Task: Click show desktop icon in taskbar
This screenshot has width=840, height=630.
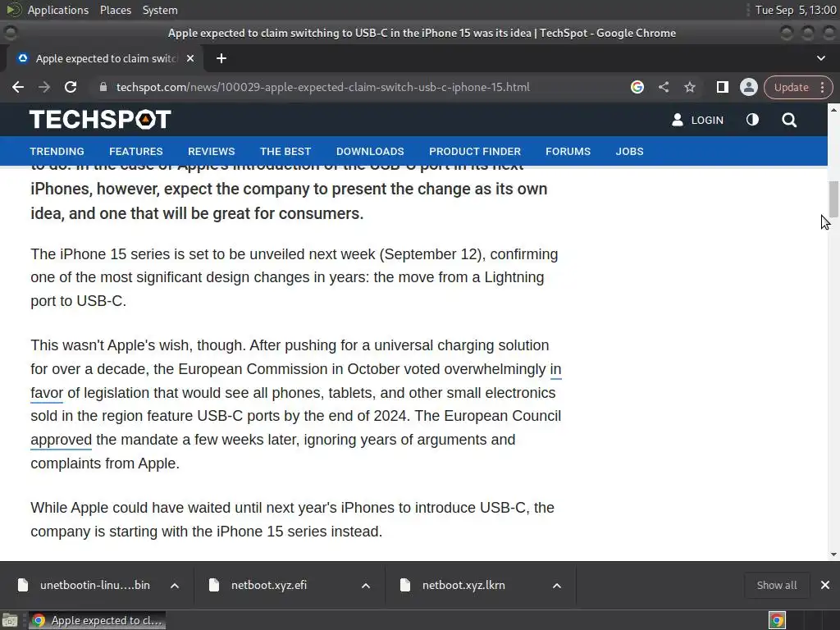Action: point(10,620)
